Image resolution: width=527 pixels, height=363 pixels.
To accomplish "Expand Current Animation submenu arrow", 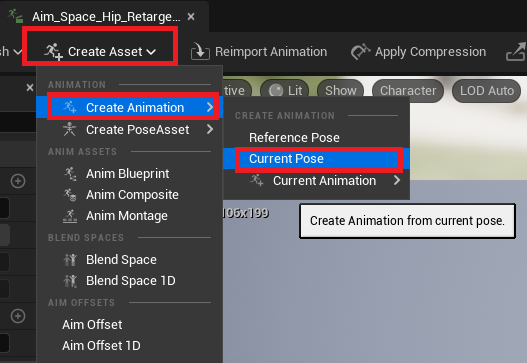I will [x=397, y=180].
